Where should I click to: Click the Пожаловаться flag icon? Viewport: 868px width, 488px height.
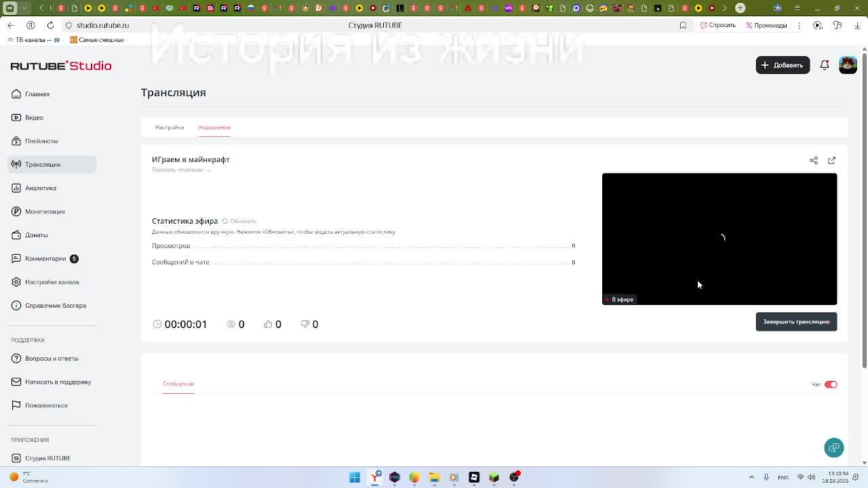16,405
